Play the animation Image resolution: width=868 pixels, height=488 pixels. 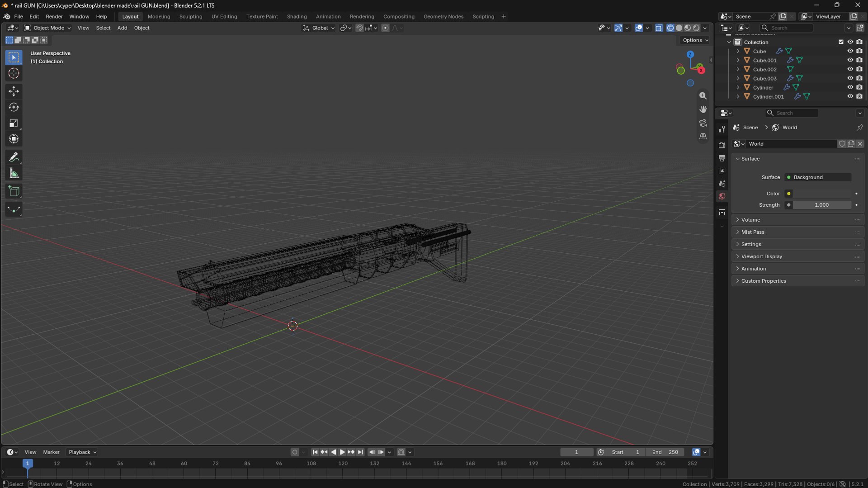click(342, 452)
